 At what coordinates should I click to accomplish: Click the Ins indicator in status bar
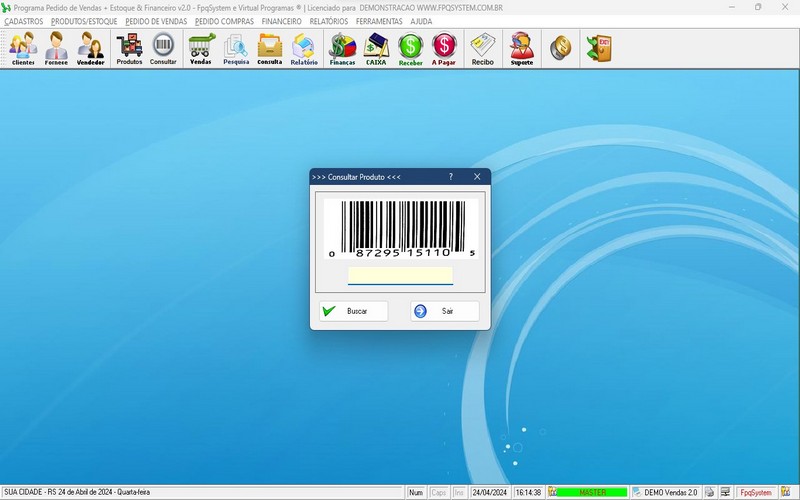pyautogui.click(x=459, y=492)
